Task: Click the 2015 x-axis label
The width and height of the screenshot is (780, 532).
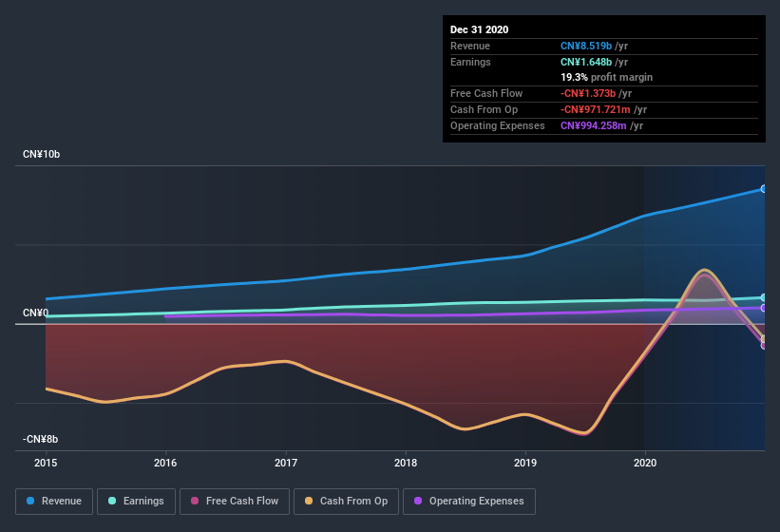Action: click(x=46, y=463)
